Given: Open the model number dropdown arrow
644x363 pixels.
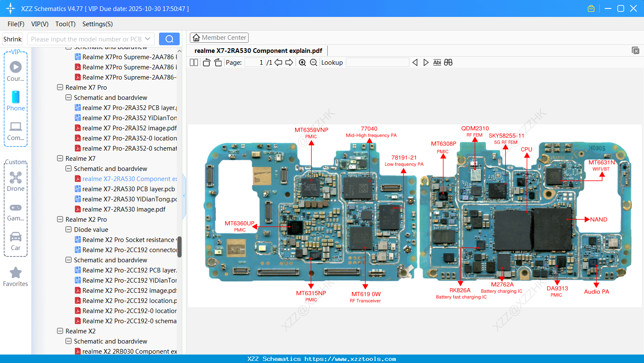Looking at the screenshot, I should coord(148,39).
